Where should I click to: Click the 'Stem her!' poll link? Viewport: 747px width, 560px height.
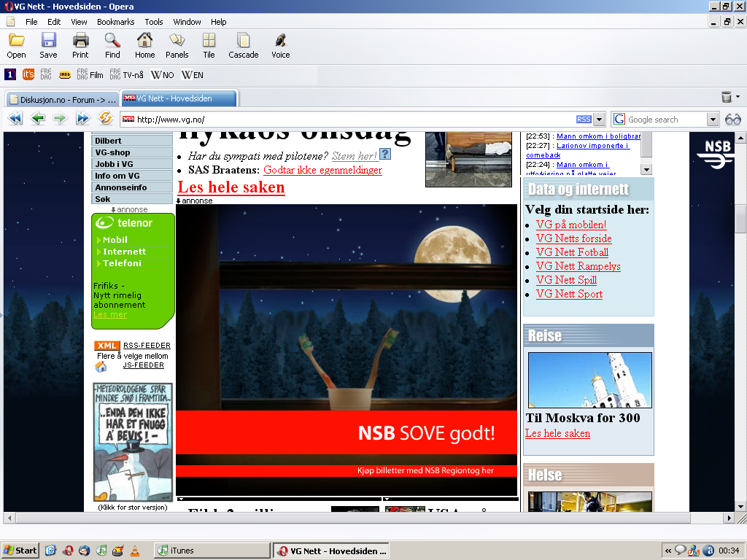(354, 156)
